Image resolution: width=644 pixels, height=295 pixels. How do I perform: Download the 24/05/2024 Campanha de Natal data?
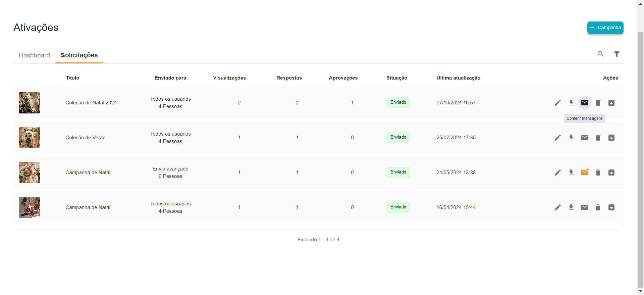[571, 173]
